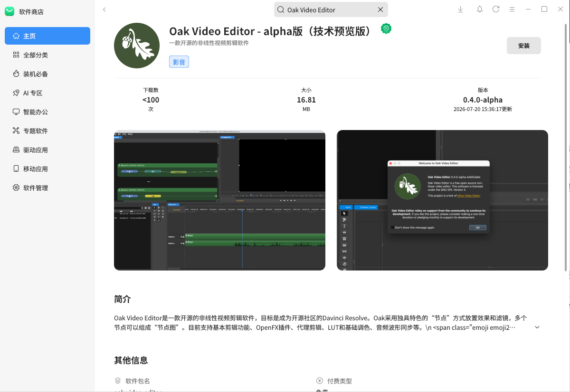Click the 软件包名 layers icon
570x392 pixels.
point(118,381)
